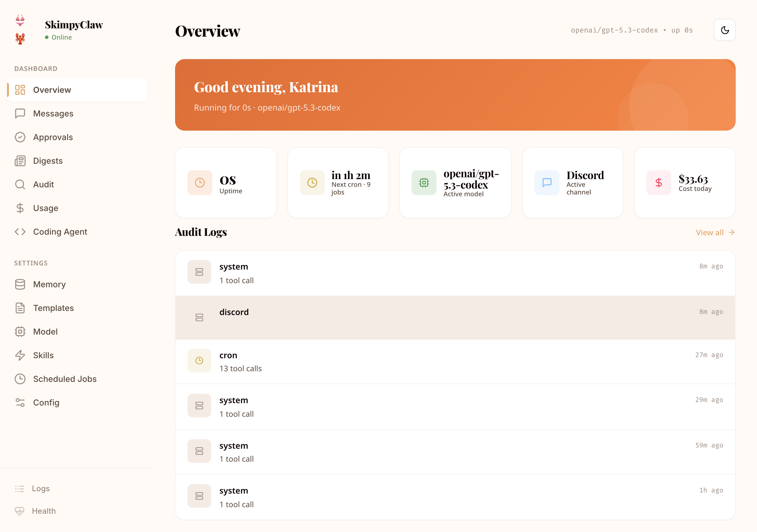Click the Digests document icon

pos(20,161)
